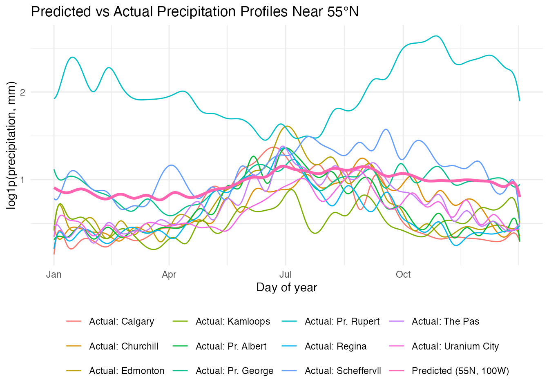549x392 pixels.
Task: Select the Actual: Pr. Albert legend label text
Action: [231, 346]
